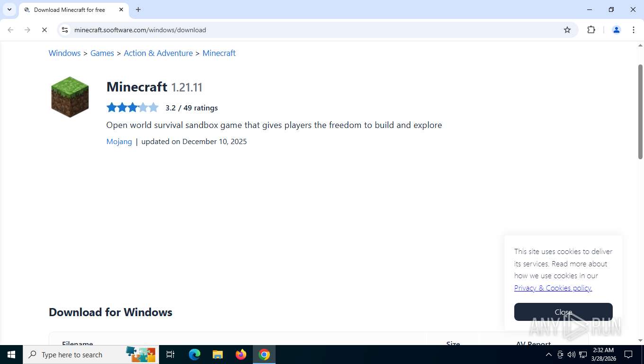Click the Minecraft grass block icon
This screenshot has height=364, width=644.
point(70,97)
